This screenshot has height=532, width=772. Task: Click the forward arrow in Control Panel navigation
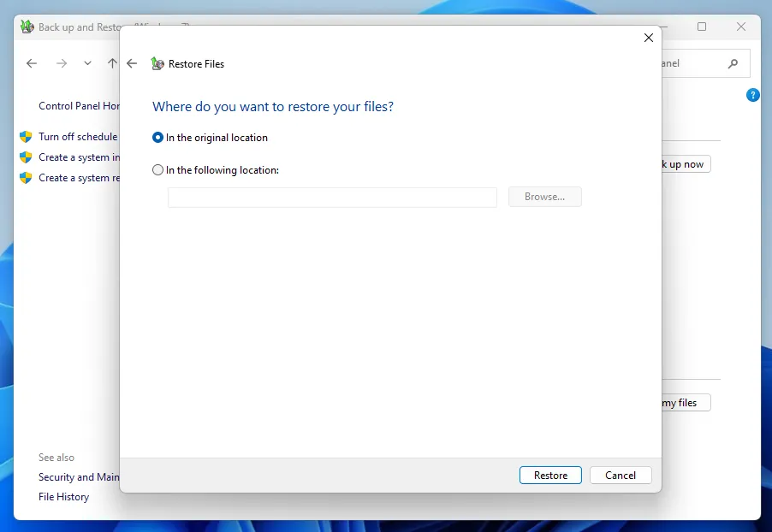pos(61,63)
